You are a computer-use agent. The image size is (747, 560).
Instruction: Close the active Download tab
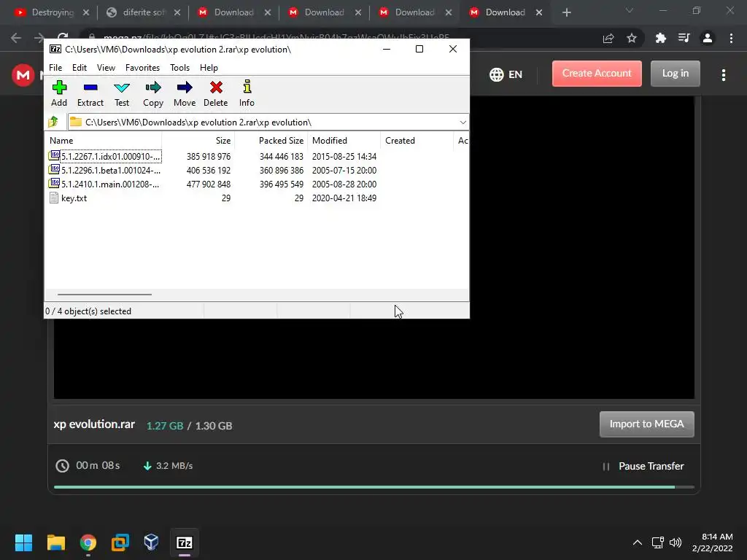pos(539,12)
